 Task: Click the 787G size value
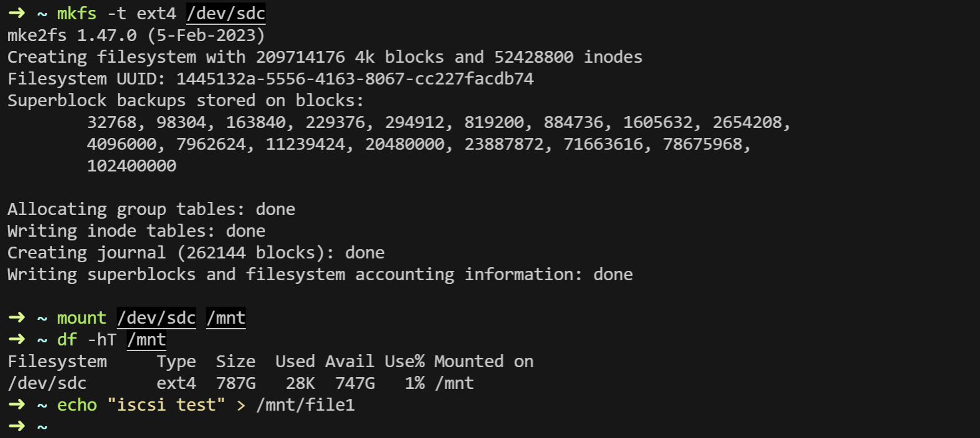click(x=236, y=383)
